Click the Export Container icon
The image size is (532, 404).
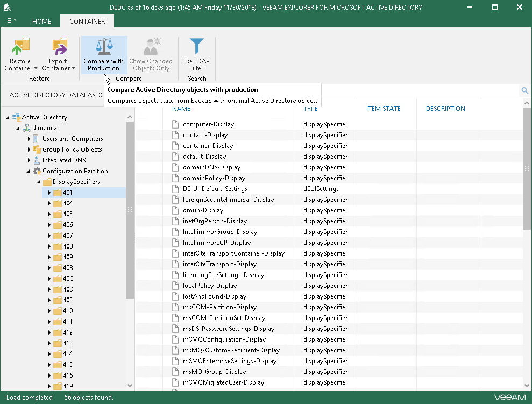click(59, 46)
